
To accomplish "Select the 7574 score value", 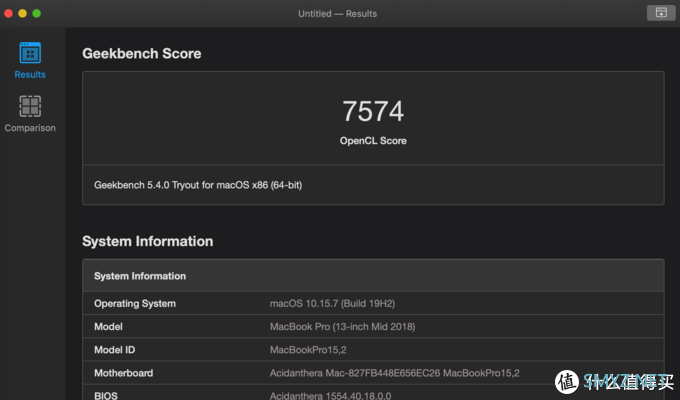I will pos(373,111).
